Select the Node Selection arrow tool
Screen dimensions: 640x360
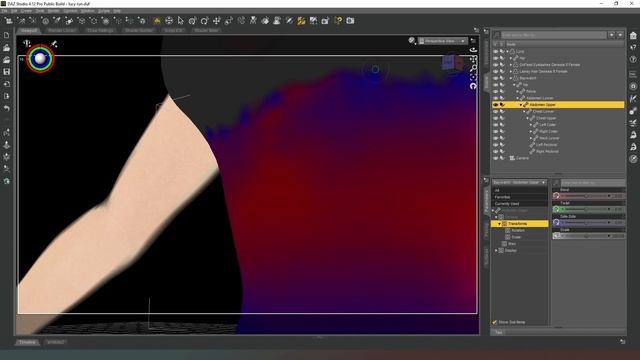pyautogui.click(x=181, y=20)
